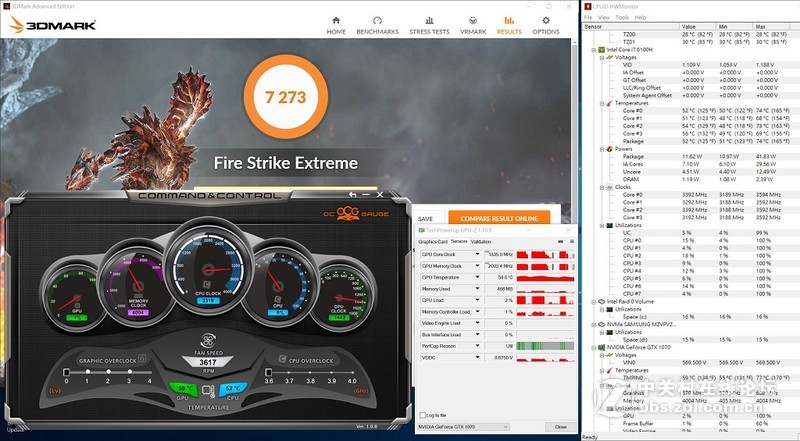Select the RESULTS section in 3DMark
The height and width of the screenshot is (441, 800).
point(509,26)
